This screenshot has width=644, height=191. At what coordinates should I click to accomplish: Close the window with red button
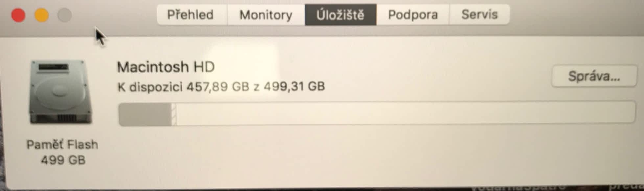(18, 15)
